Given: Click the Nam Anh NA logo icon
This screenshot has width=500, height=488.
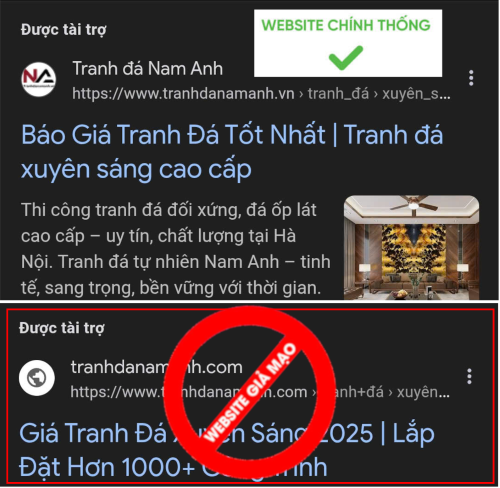Looking at the screenshot, I should (39, 79).
